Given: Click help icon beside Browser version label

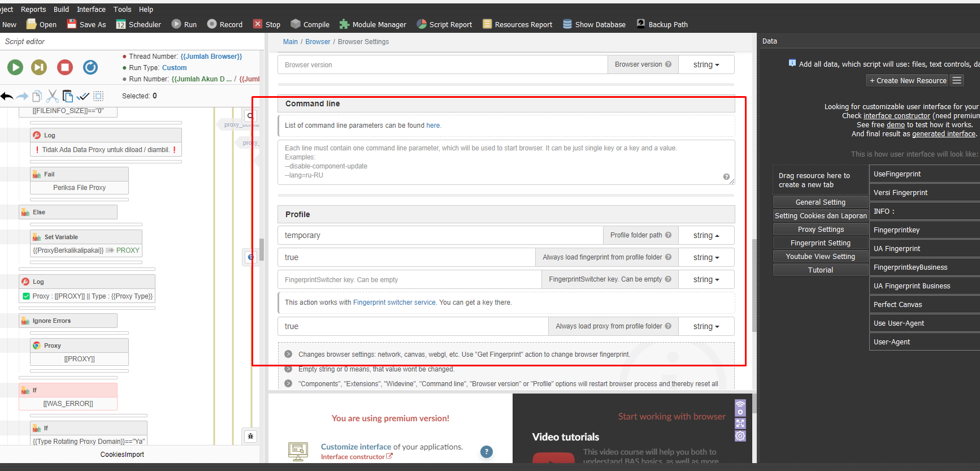Looking at the screenshot, I should (x=668, y=64).
